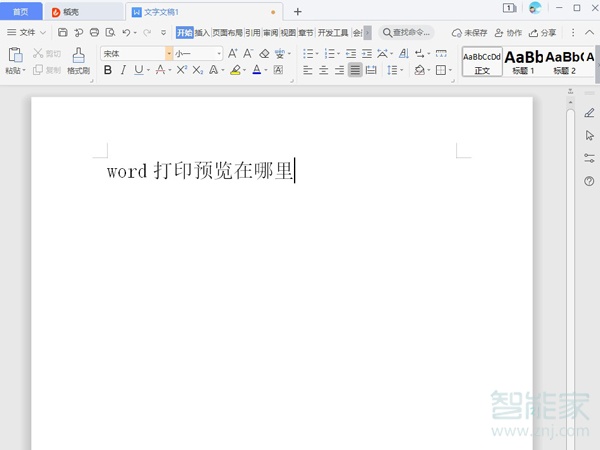Click the Undo arrow icon
The image size is (600, 450).
[x=126, y=32]
